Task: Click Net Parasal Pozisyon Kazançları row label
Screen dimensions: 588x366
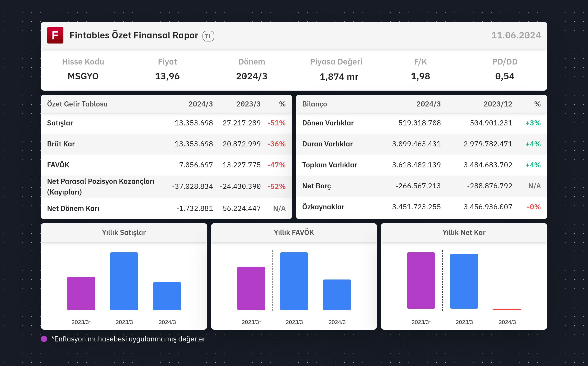Action: [x=101, y=187]
